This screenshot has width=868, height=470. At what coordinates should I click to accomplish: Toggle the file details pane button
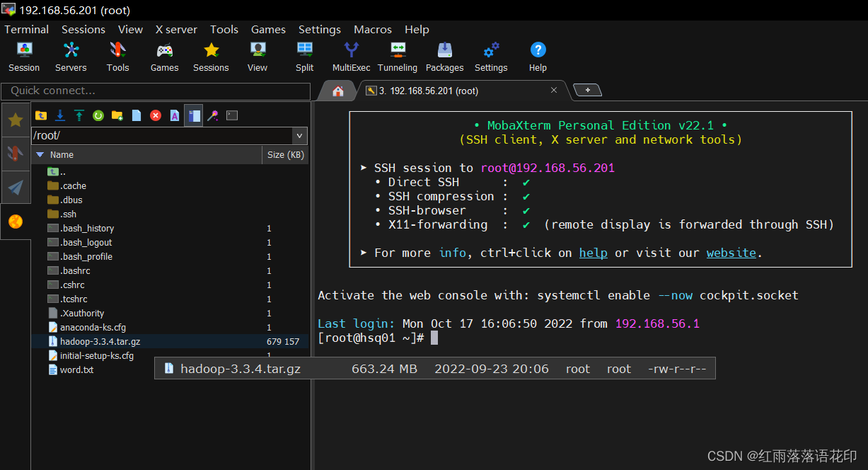coord(194,115)
